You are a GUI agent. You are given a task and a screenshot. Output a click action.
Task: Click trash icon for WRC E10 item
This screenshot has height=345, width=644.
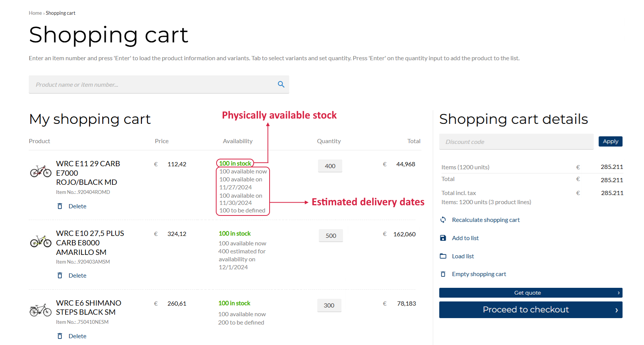click(x=60, y=275)
